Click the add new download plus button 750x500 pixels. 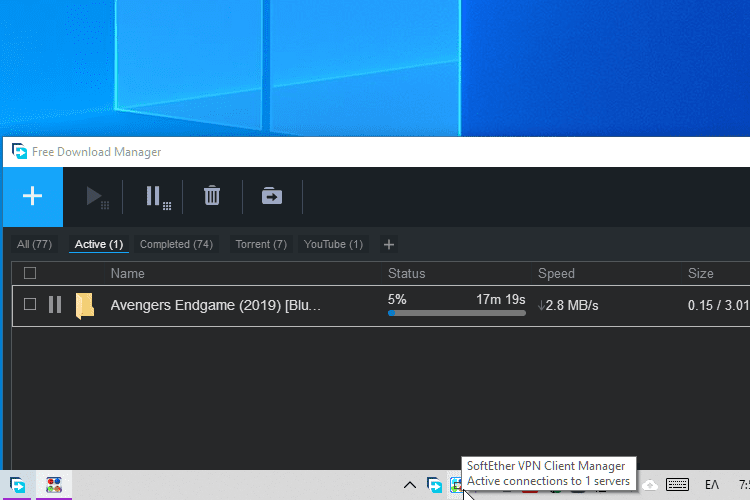[33, 197]
